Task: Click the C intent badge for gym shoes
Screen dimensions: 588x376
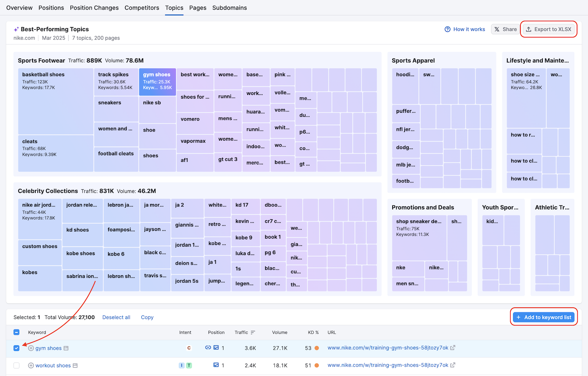Action: pos(189,348)
